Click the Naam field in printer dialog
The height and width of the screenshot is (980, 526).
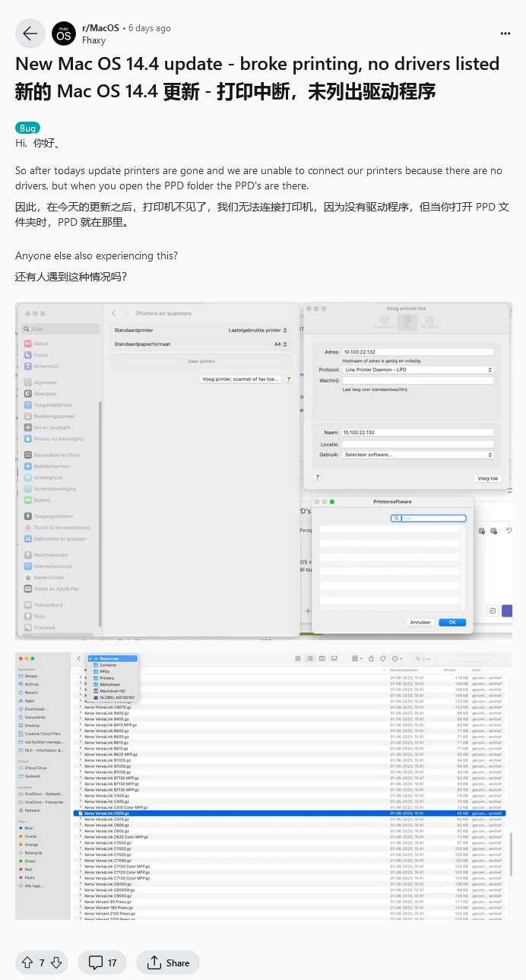(x=418, y=433)
